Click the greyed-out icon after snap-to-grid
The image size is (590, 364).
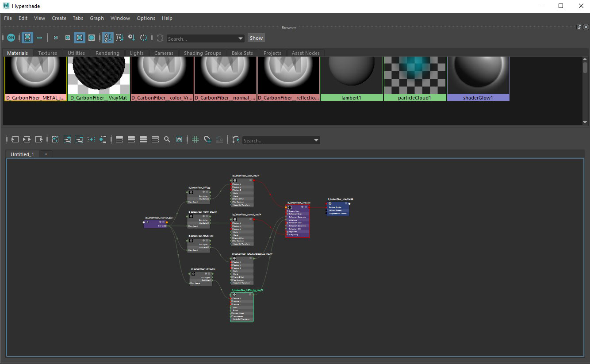(x=219, y=139)
